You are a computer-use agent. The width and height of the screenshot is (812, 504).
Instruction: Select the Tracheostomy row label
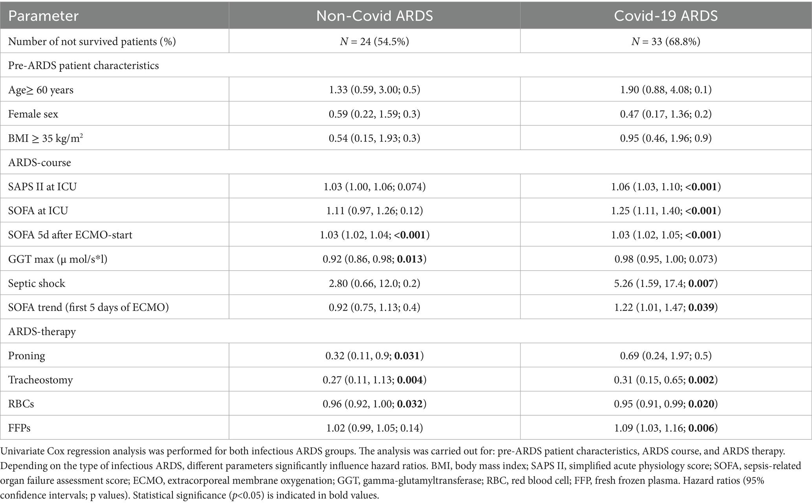(40, 380)
